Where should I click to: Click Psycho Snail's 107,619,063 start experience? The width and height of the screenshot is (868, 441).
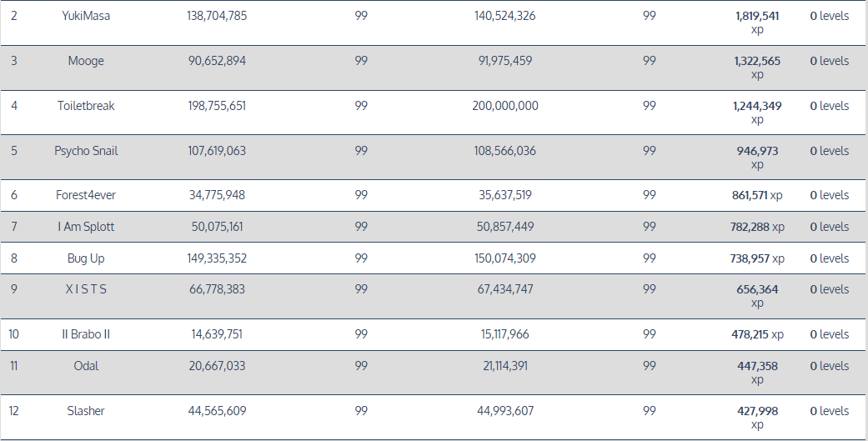tap(217, 151)
